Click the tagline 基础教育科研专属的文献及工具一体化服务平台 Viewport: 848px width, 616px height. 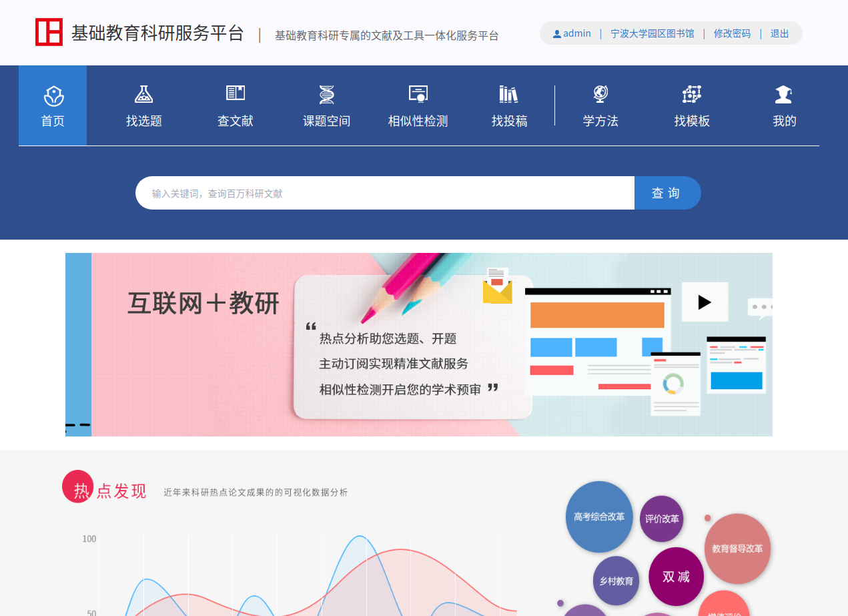(x=387, y=35)
